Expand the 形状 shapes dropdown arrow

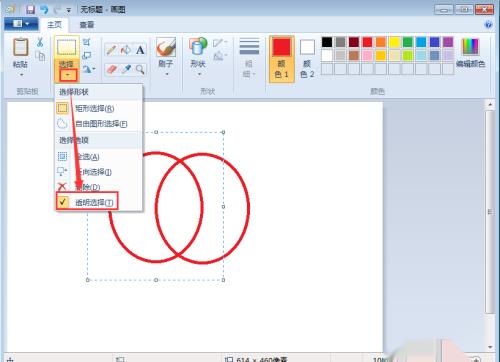[199, 74]
